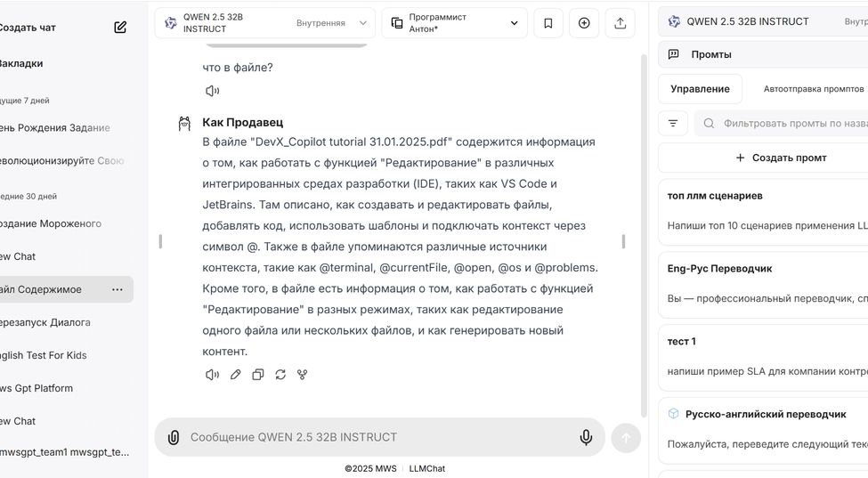
Task: Select тест 1 prompt card
Action: pos(763,358)
